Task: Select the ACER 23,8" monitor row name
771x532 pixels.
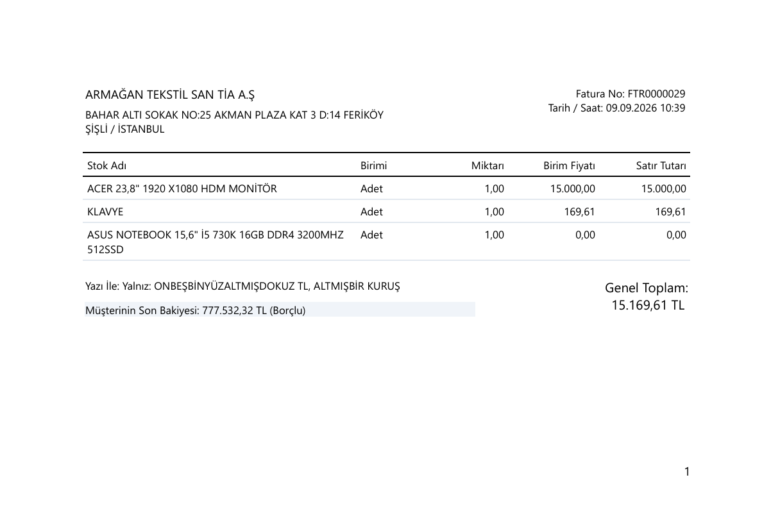Action: tap(182, 188)
